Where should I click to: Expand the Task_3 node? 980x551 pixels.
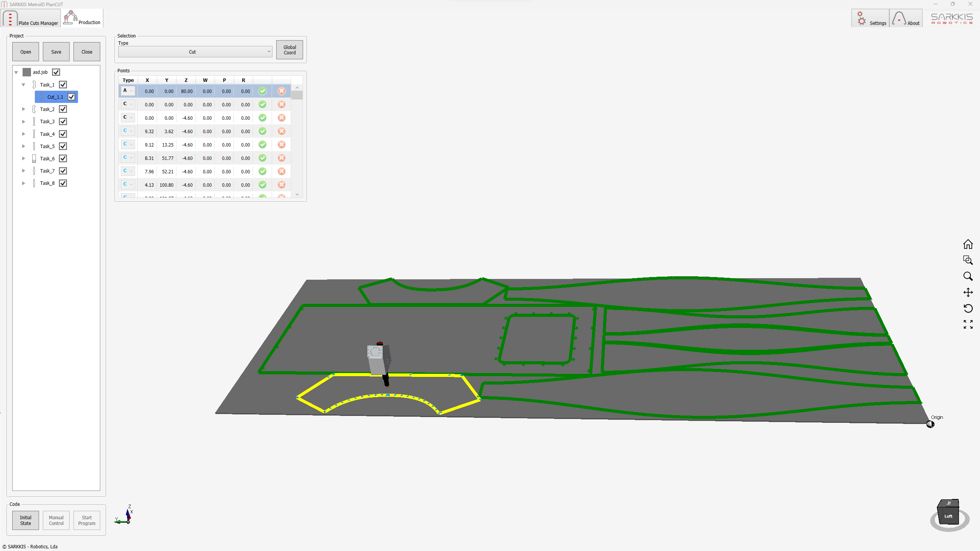pyautogui.click(x=23, y=121)
